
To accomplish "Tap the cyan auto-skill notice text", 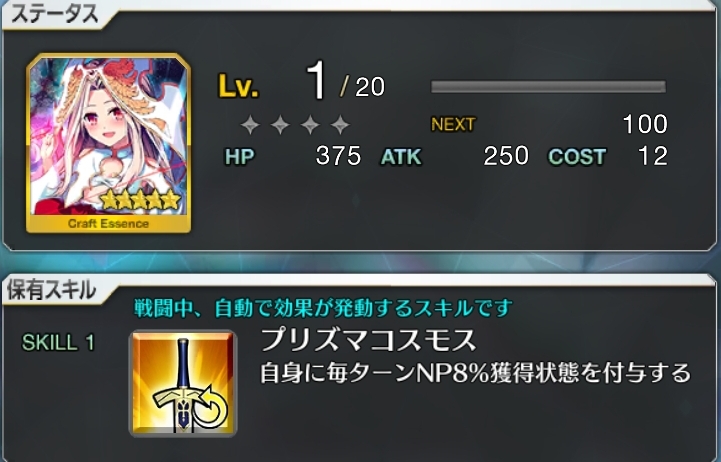I will tap(323, 308).
